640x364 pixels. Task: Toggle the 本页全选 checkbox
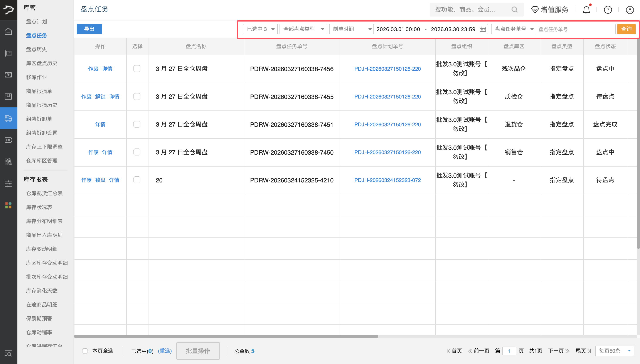point(85,351)
